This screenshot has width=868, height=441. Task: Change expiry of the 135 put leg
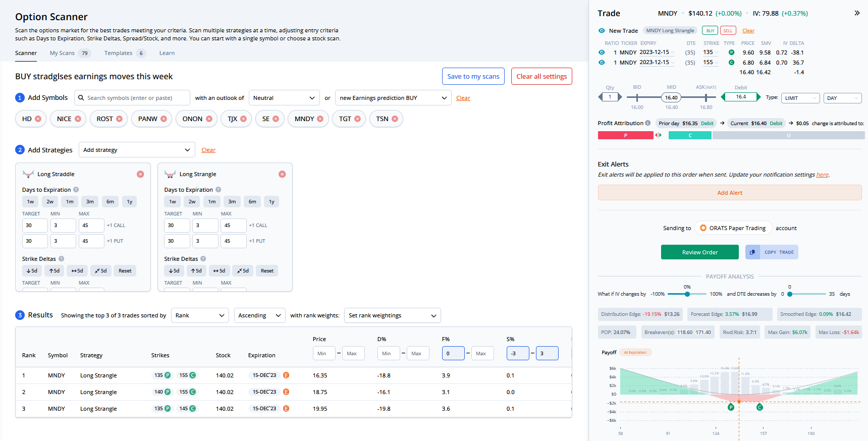[x=657, y=52]
